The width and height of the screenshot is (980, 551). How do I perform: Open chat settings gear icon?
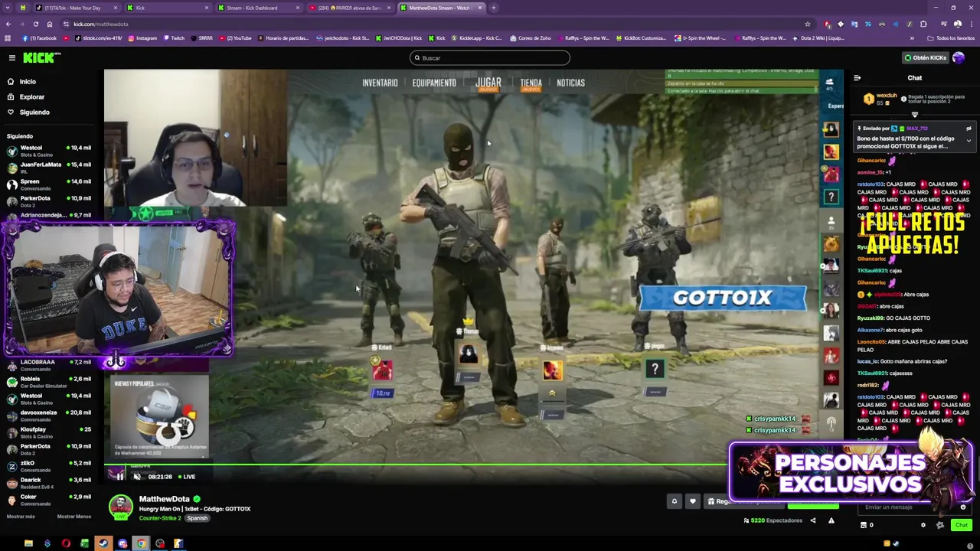[923, 525]
